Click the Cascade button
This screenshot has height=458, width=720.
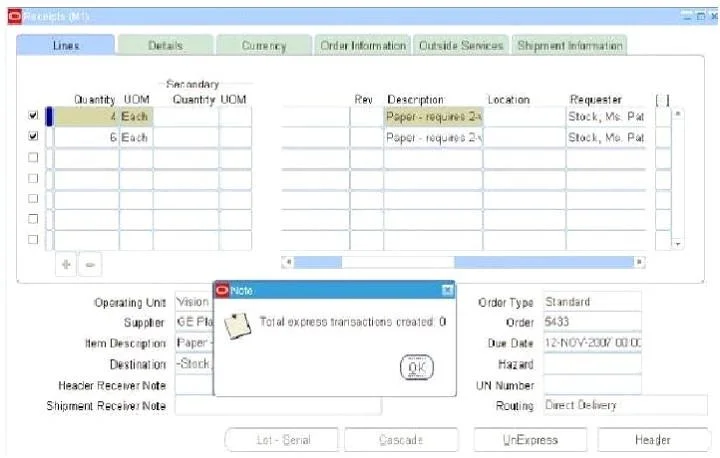[x=401, y=440]
